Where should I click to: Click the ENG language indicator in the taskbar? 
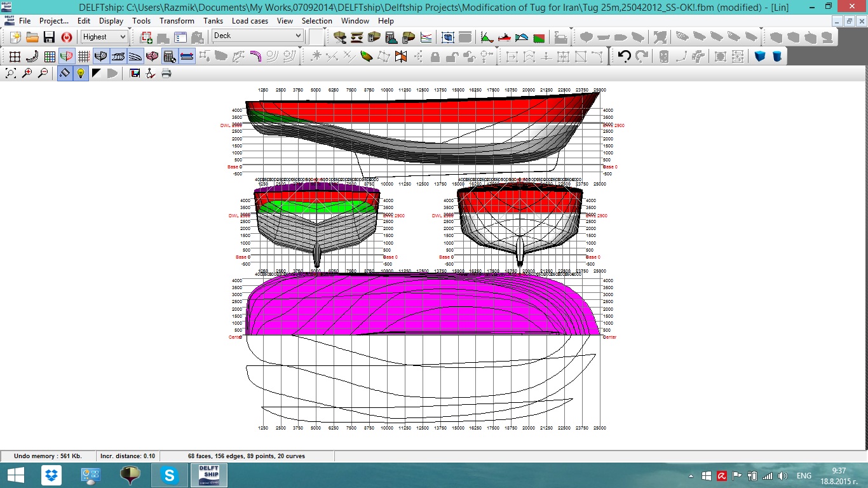[804, 475]
